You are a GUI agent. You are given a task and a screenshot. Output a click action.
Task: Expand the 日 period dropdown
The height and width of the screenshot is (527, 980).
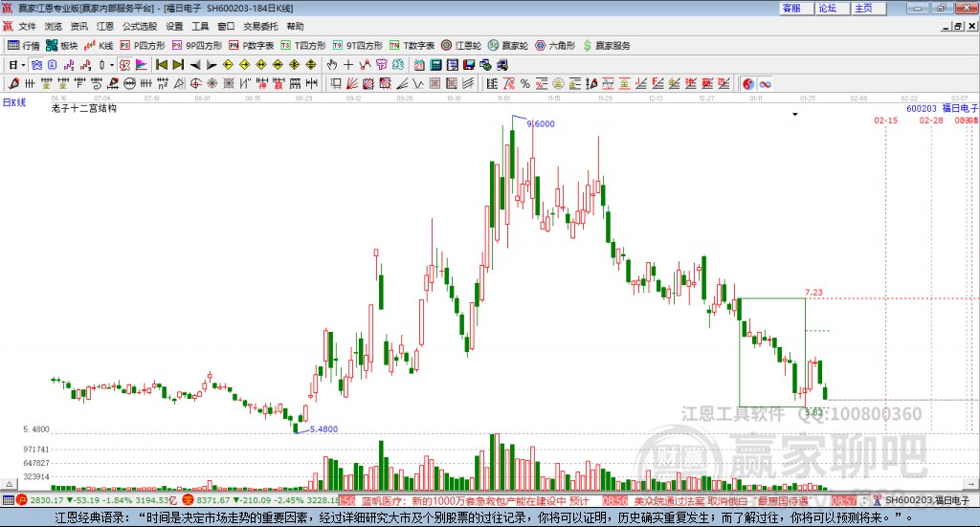click(x=23, y=65)
